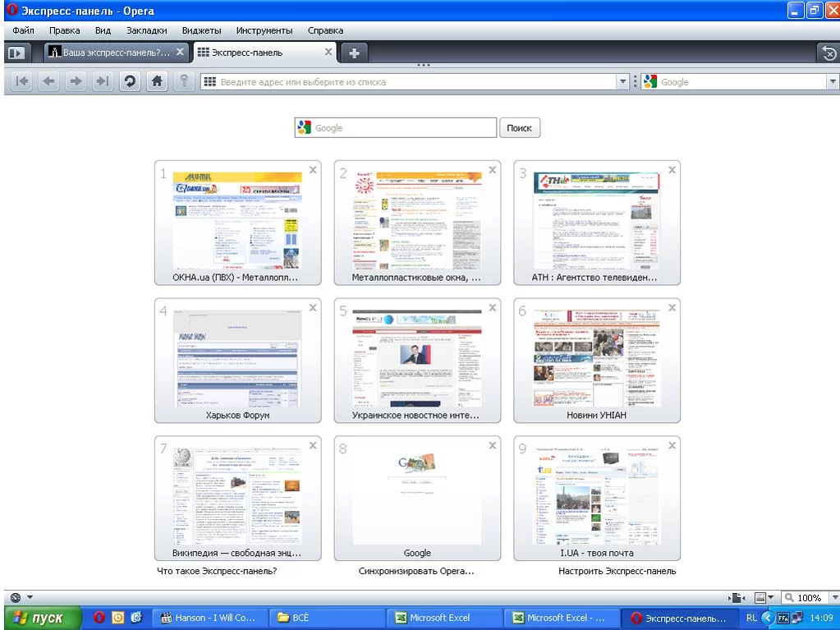The width and height of the screenshot is (840, 630).
Task: Open 'Синхронизировать Opera...' link
Action: 416,571
